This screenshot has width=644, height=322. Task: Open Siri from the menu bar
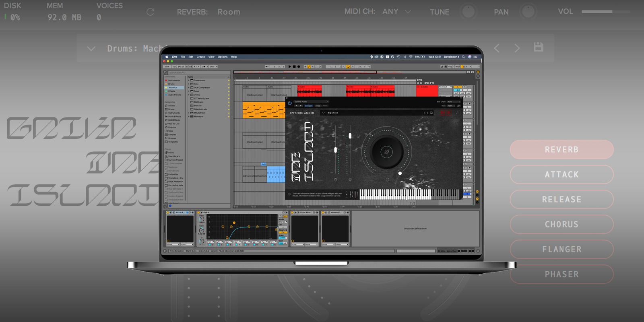(470, 57)
